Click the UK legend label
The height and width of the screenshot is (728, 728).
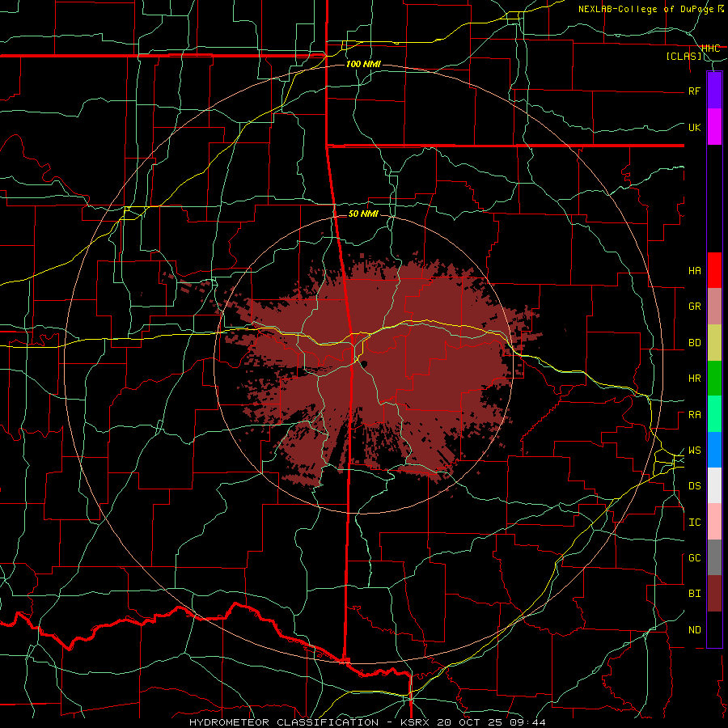(695, 127)
